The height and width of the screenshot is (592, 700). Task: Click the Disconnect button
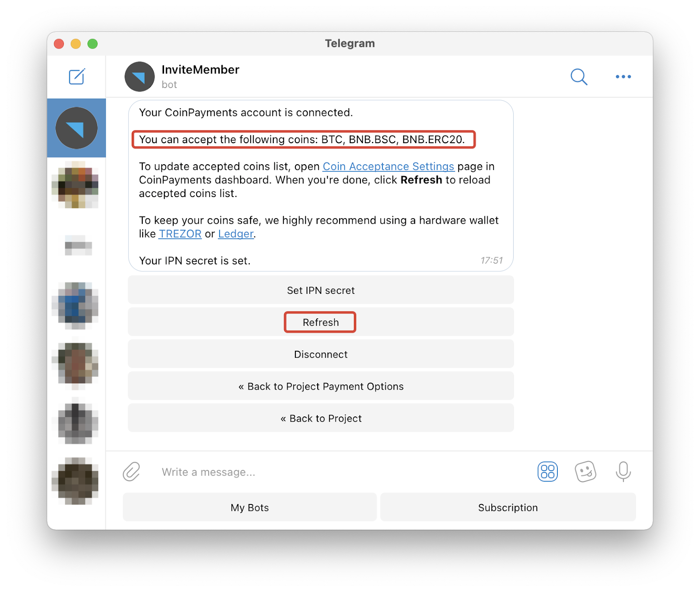[321, 354]
